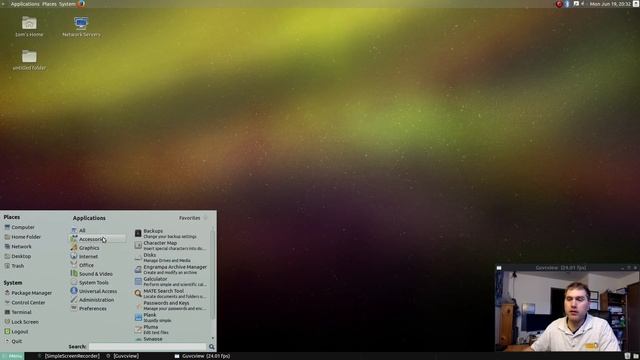Open Computer in Places list
Screen dimensions: 640x360
(x=19, y=227)
